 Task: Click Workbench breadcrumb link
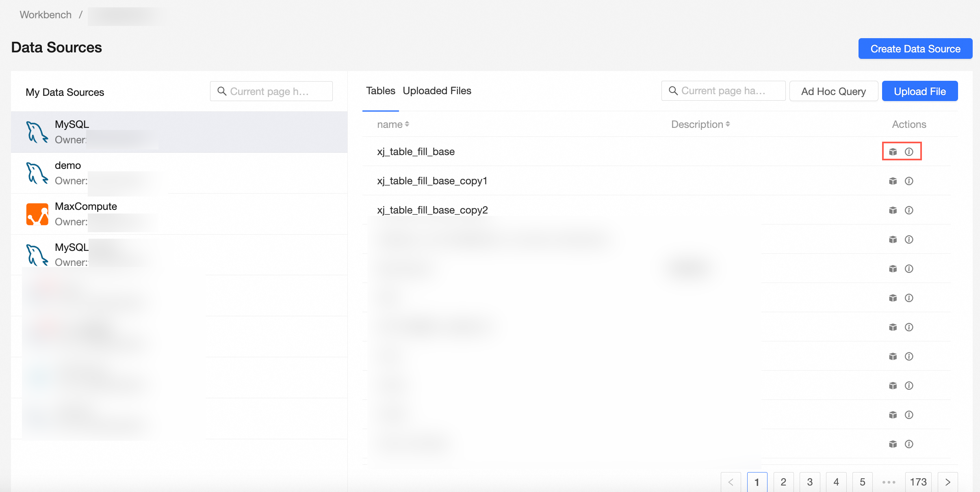click(46, 15)
